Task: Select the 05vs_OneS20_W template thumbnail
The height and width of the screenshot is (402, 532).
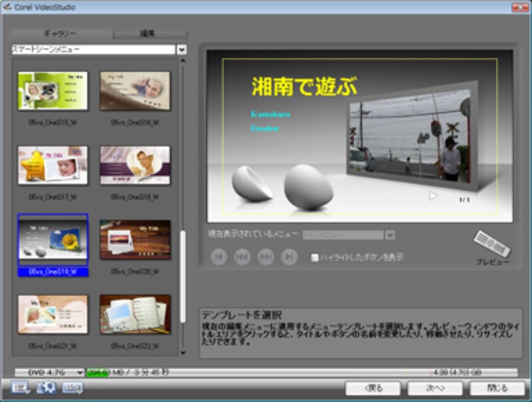Action: pyautogui.click(x=135, y=240)
